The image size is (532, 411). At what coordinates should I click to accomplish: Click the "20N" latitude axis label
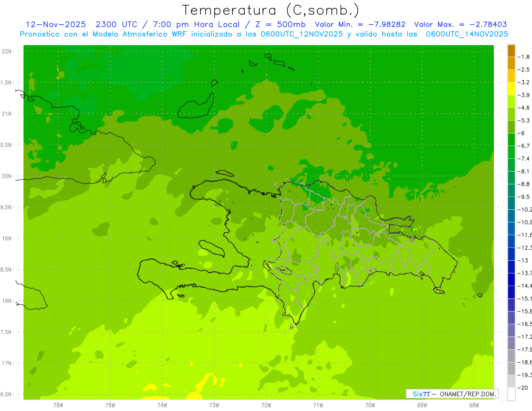click(7, 176)
